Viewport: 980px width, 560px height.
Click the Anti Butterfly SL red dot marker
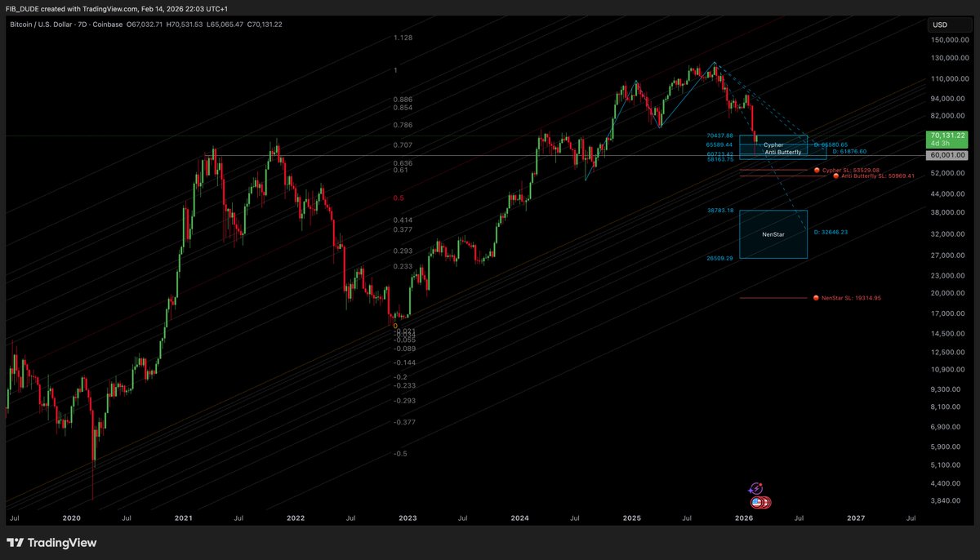pos(835,176)
